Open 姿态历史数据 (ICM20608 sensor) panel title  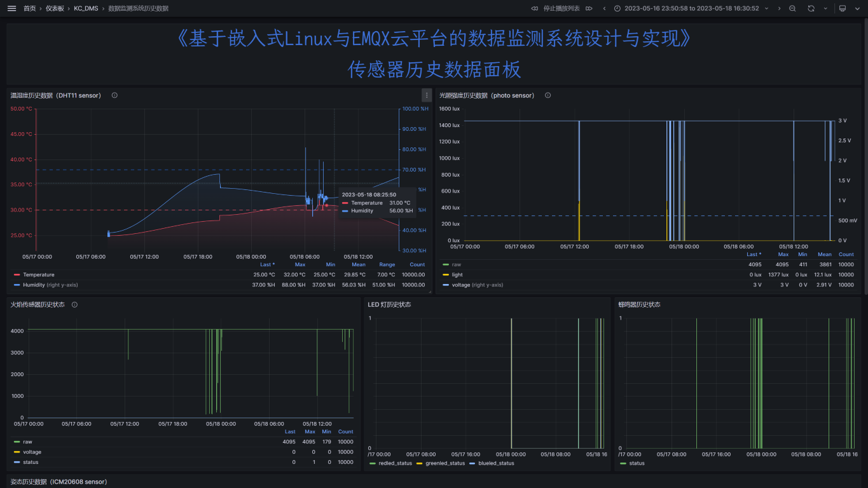click(59, 482)
